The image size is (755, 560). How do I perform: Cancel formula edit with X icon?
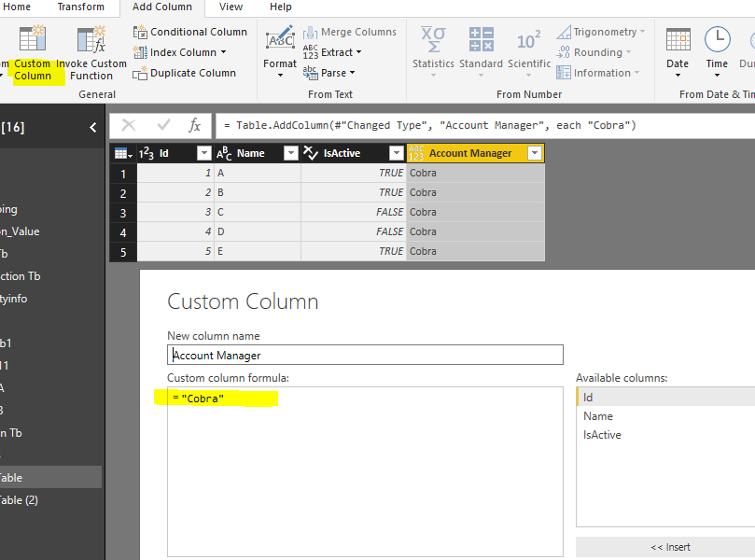[129, 125]
